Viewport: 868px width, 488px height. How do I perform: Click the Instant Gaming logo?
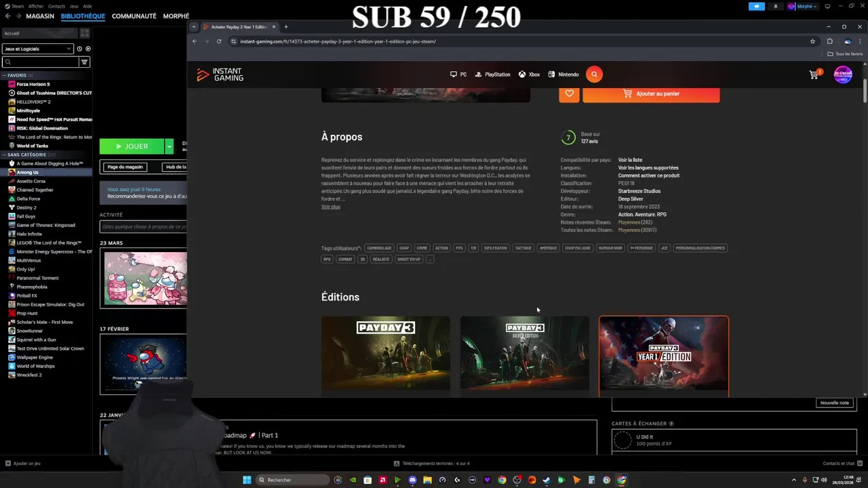point(220,75)
